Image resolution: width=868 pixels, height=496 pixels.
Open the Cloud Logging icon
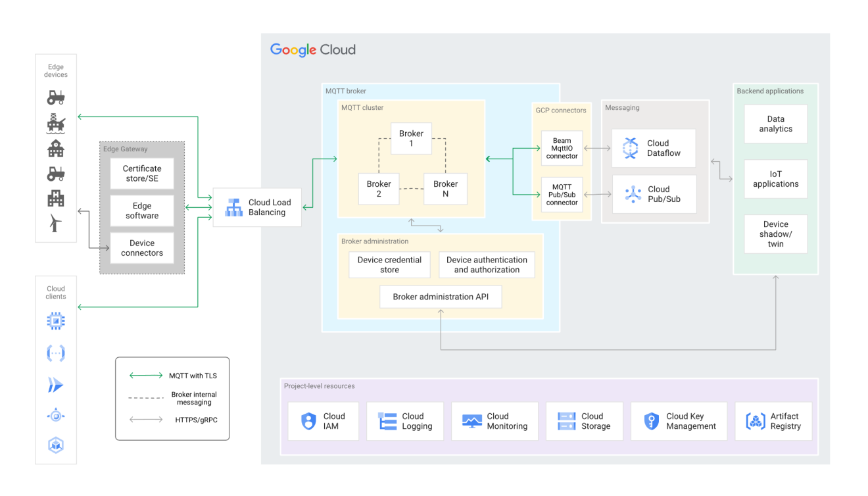(387, 421)
